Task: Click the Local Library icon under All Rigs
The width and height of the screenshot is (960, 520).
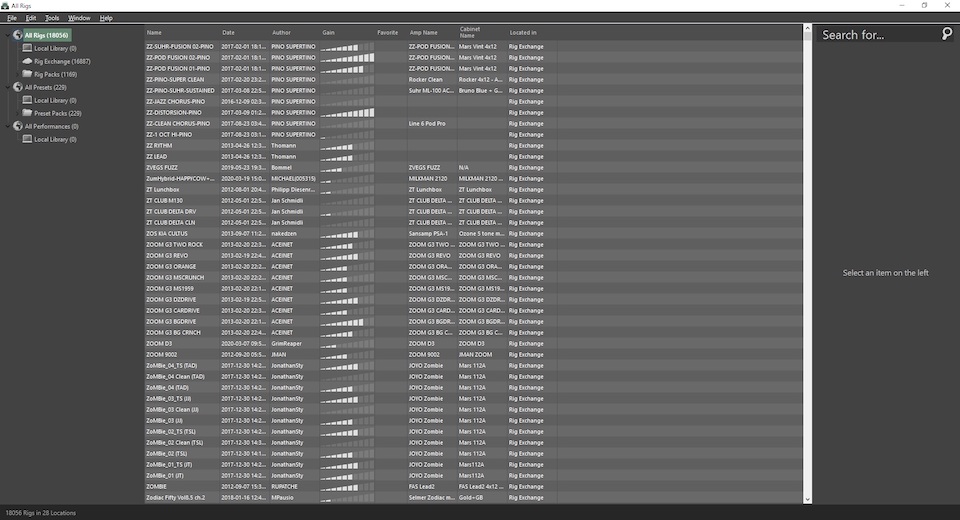Action: pos(27,48)
